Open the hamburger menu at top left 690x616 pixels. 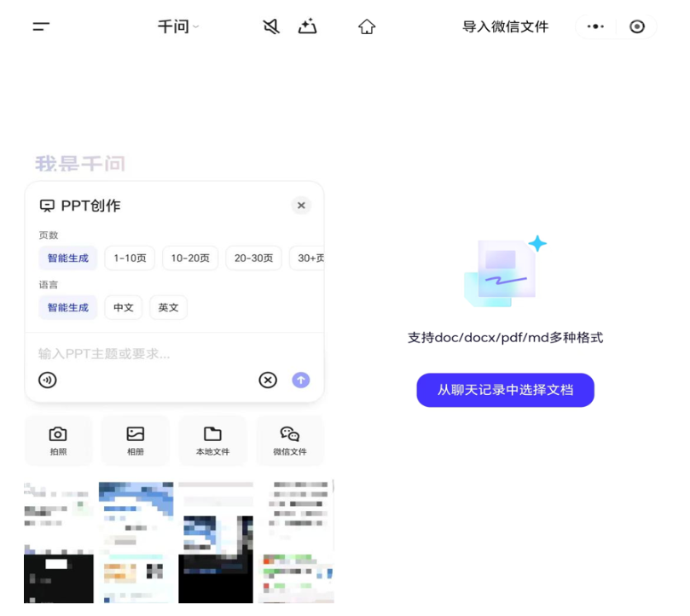(41, 26)
